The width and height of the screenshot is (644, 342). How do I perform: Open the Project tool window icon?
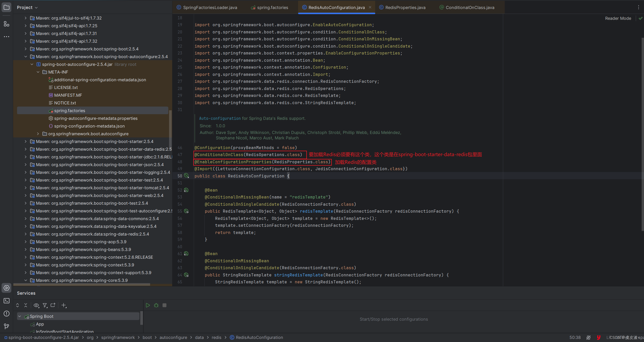coord(6,7)
